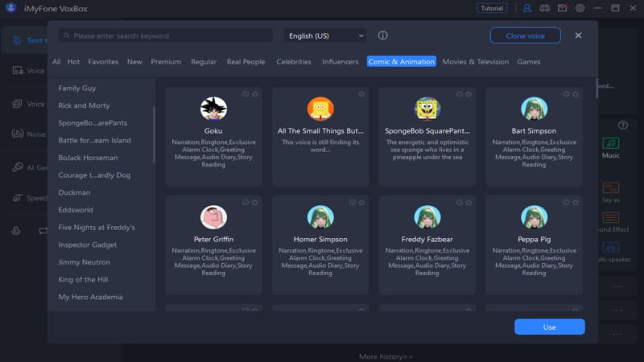Viewport: 644px width, 362px height.
Task: Choose BoJack Horseman from the sidebar list
Action: (x=88, y=158)
